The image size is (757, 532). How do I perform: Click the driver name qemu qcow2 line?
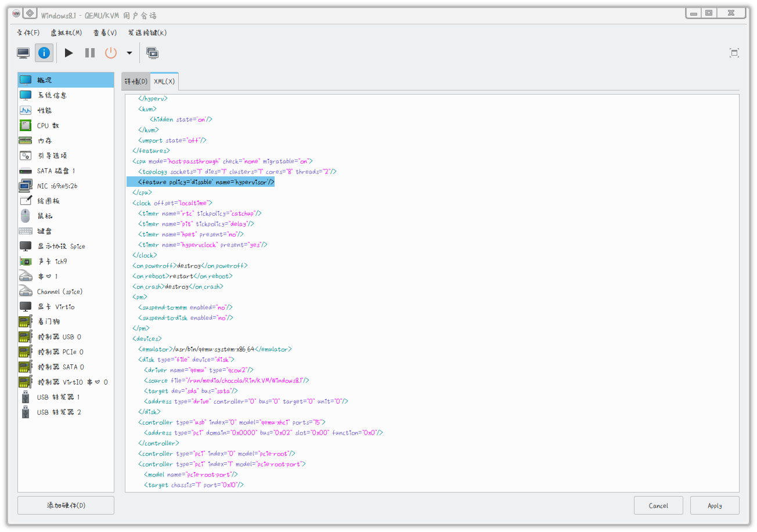click(x=199, y=370)
